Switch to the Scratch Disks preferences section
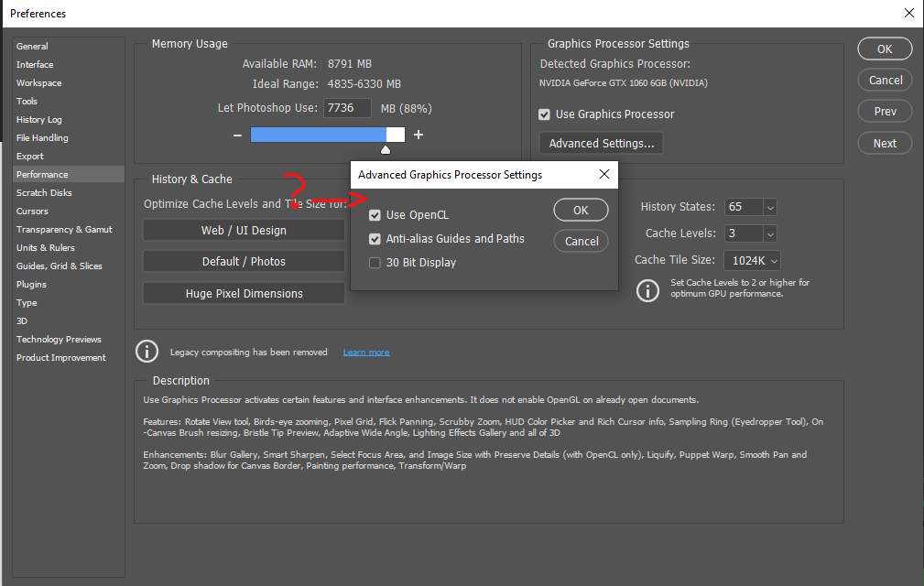The image size is (924, 586). tap(44, 192)
